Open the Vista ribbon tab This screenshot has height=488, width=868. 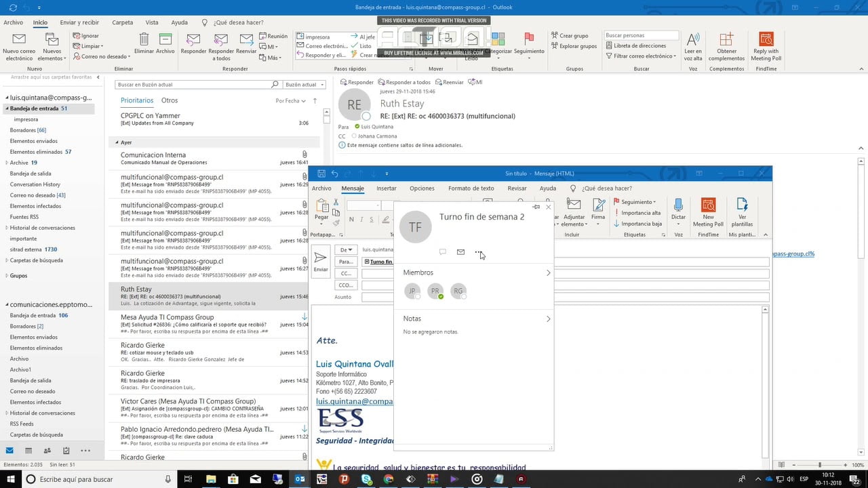click(x=152, y=22)
